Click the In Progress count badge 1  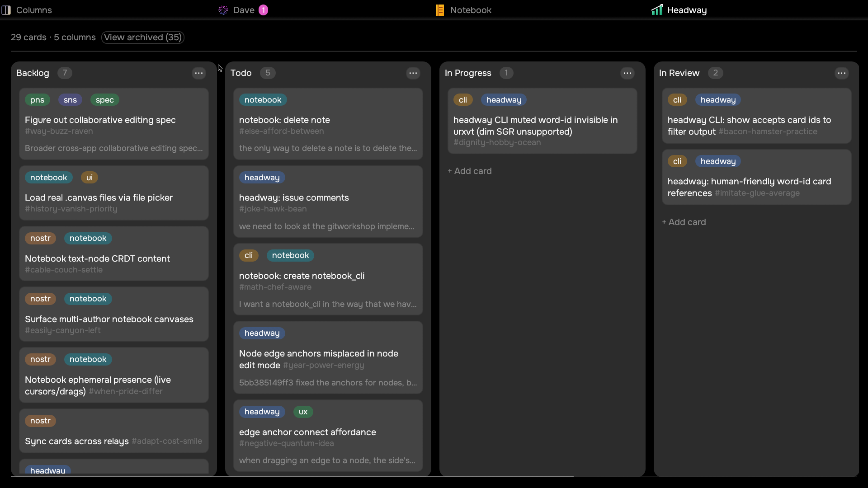coord(506,73)
